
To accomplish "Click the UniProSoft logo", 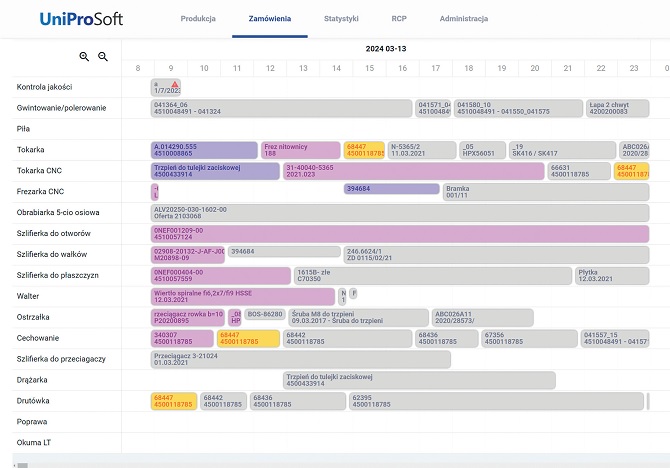I will click(x=80, y=19).
